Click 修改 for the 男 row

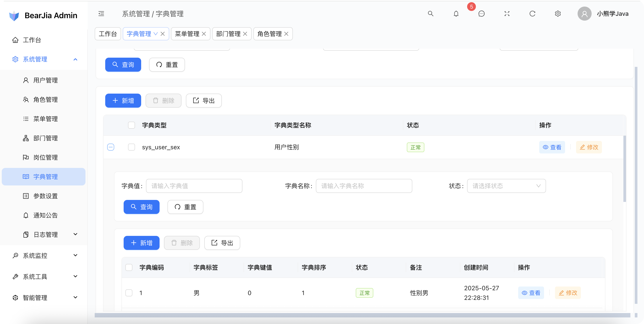click(x=568, y=293)
